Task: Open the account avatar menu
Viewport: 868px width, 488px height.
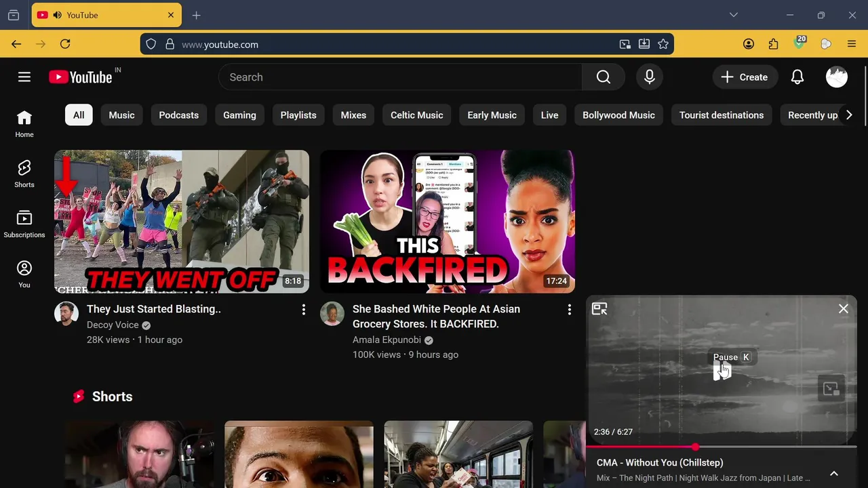Action: point(837,77)
